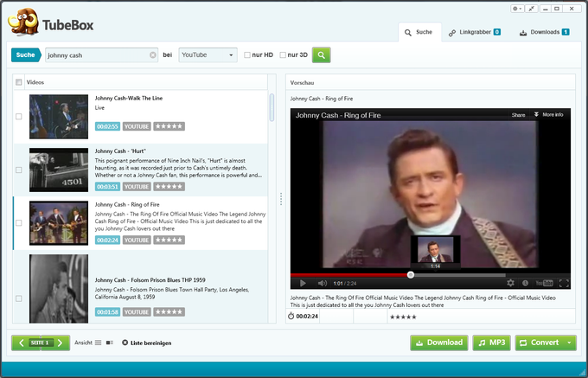
Task: Click the Linkgrabber count badge 0
Action: [497, 32]
